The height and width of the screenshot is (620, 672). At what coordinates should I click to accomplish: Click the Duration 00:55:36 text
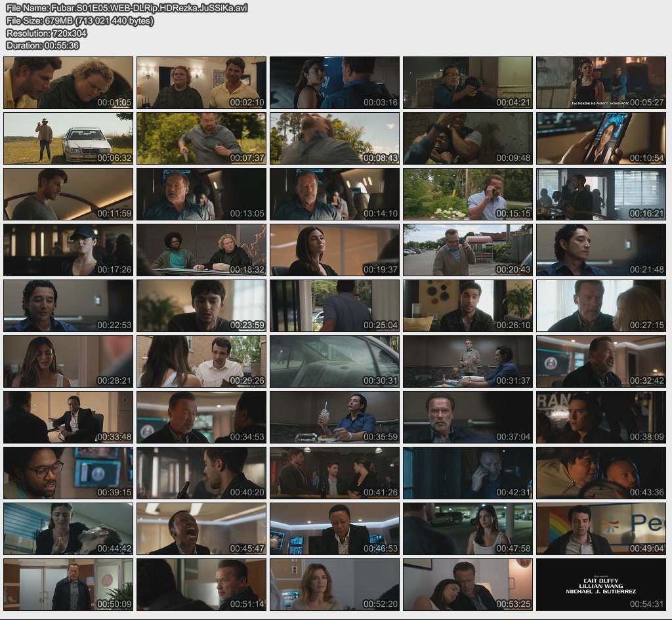[43, 45]
